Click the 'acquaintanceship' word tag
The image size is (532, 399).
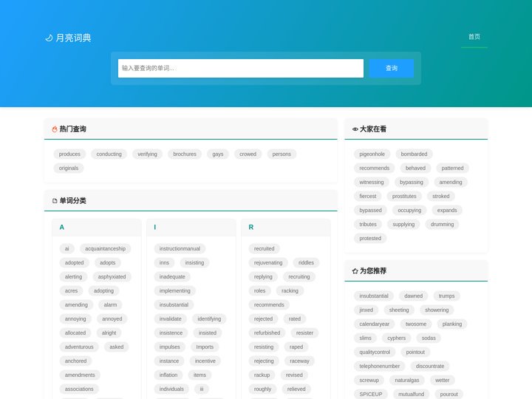105,249
